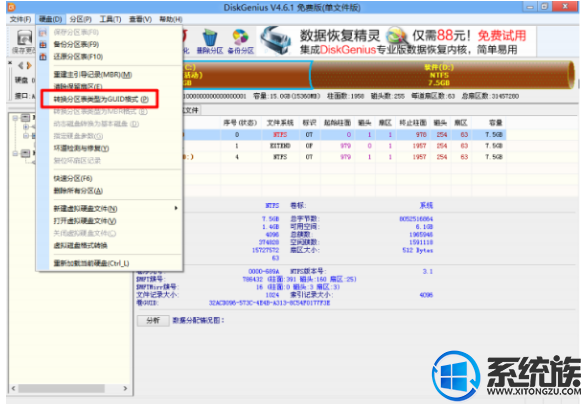581x404 pixels.
Task: Click the previous disk left arrow
Action: 20,66
